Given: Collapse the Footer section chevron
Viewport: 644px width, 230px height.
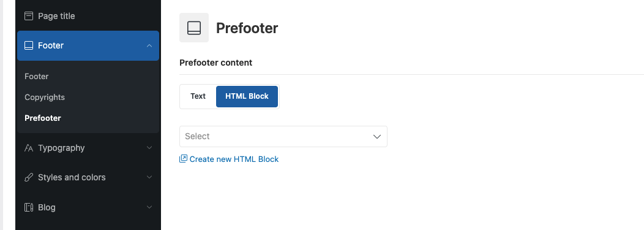Looking at the screenshot, I should point(149,45).
